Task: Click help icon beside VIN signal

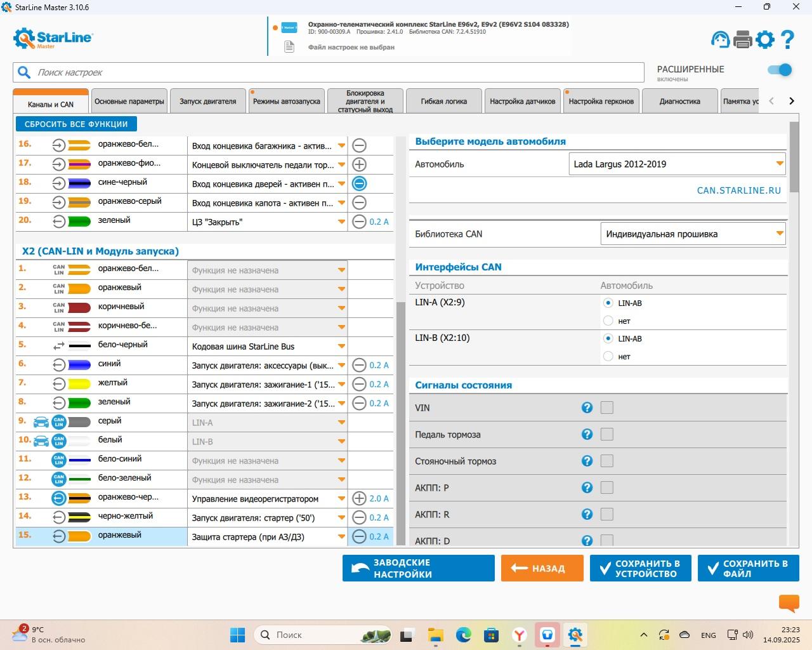Action: click(587, 408)
